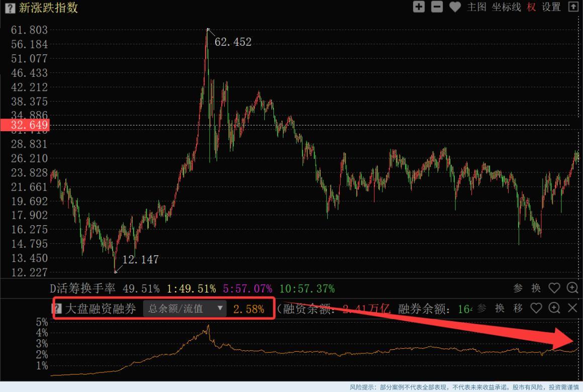
Task: Favorite the 大盘融资融券 indicator with heart icon
Action: [x=536, y=308]
